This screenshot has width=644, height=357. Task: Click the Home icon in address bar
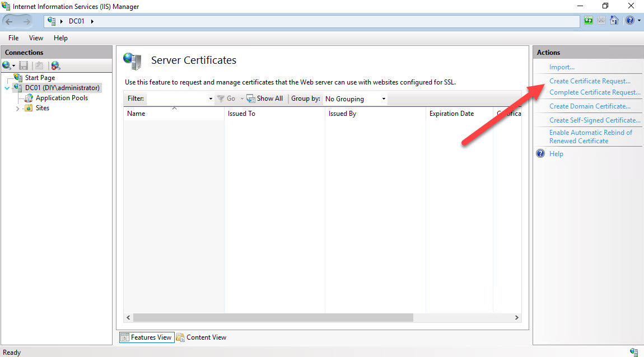tap(614, 21)
